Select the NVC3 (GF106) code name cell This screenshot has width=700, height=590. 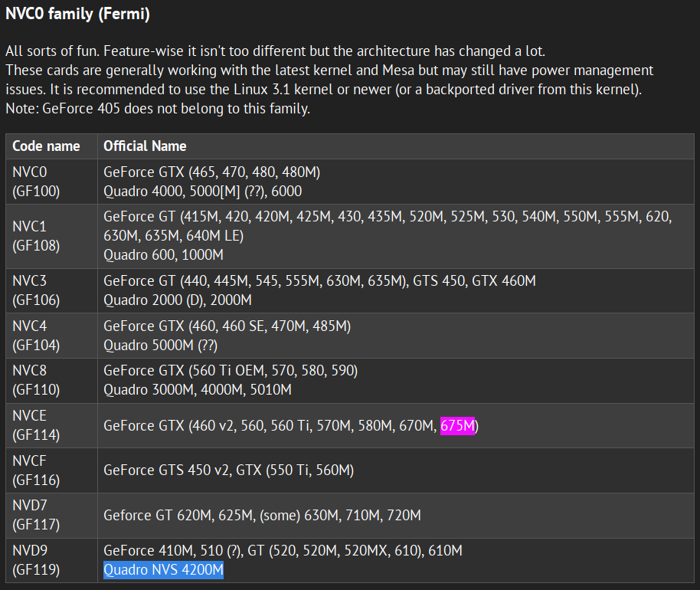36,290
